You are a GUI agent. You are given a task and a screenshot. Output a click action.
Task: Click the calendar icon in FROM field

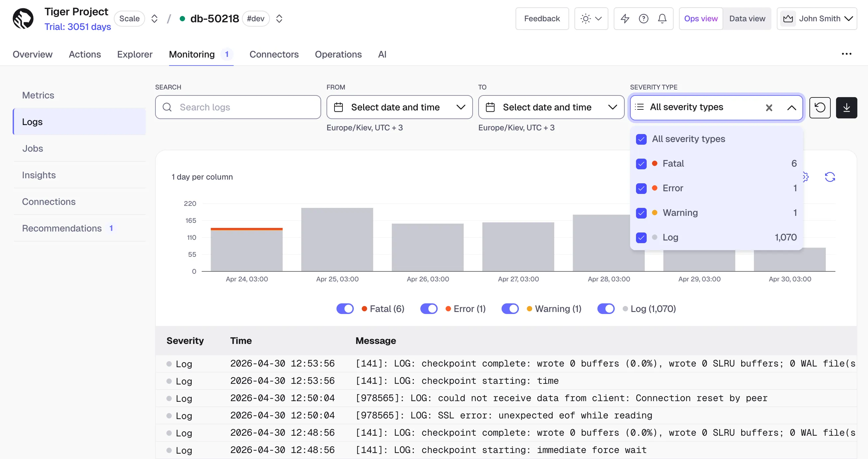[338, 107]
